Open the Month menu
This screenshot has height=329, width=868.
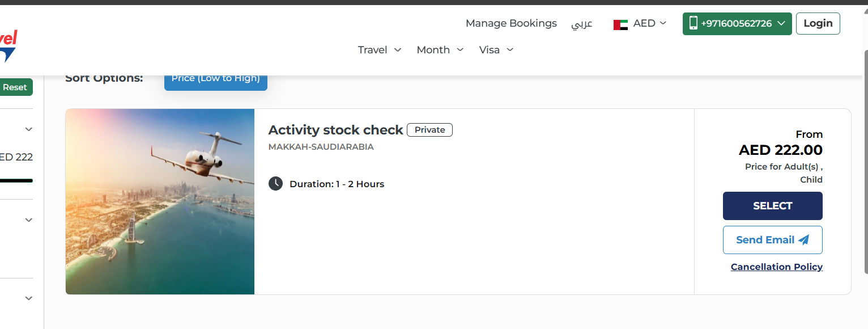(x=440, y=50)
